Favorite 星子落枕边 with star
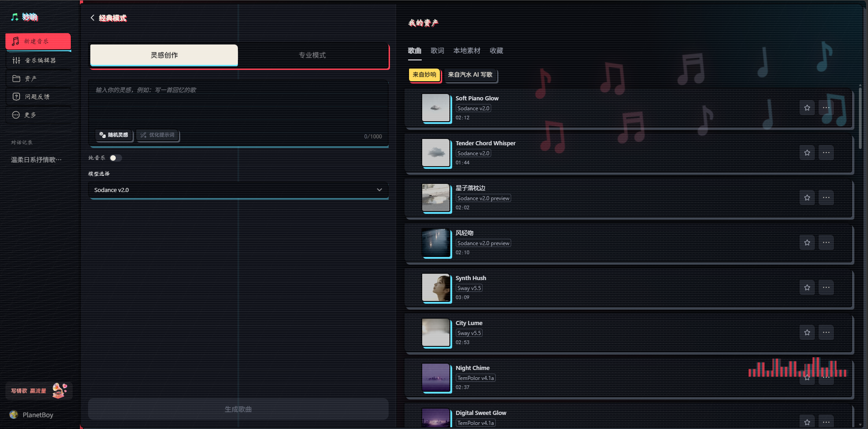This screenshot has width=868, height=429. pyautogui.click(x=807, y=197)
